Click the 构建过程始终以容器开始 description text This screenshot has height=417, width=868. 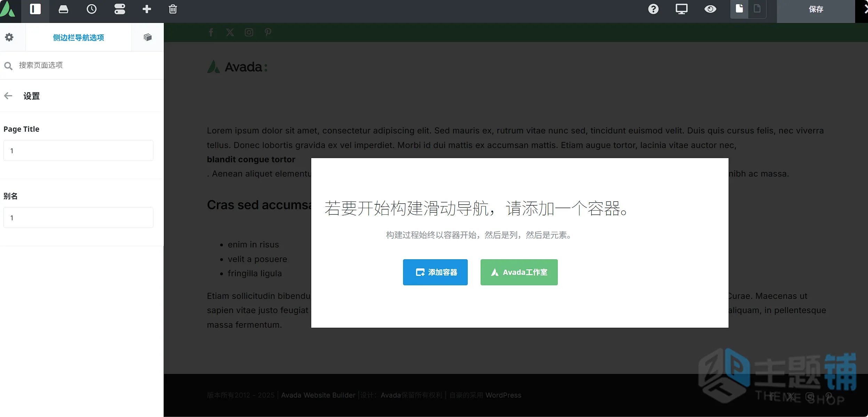click(x=479, y=235)
